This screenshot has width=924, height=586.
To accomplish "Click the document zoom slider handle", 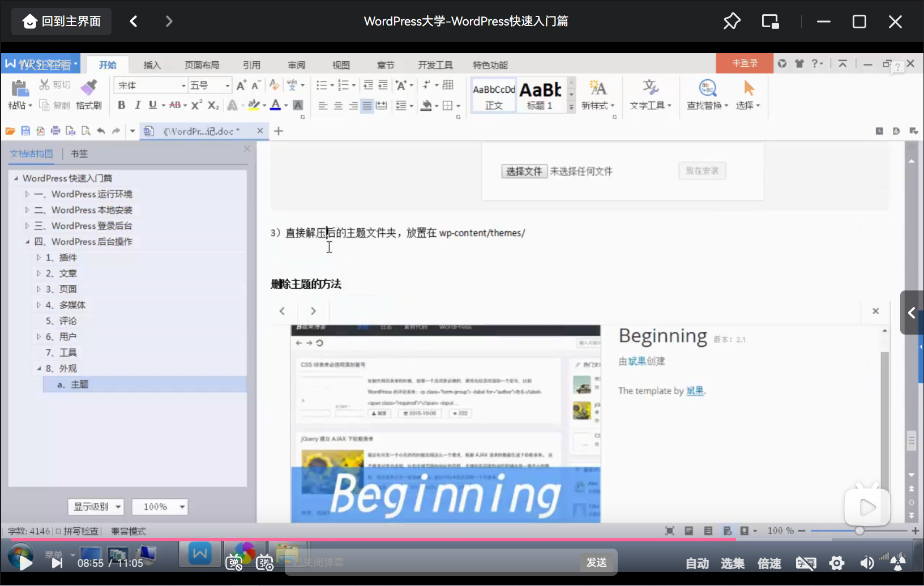I will coord(859,531).
